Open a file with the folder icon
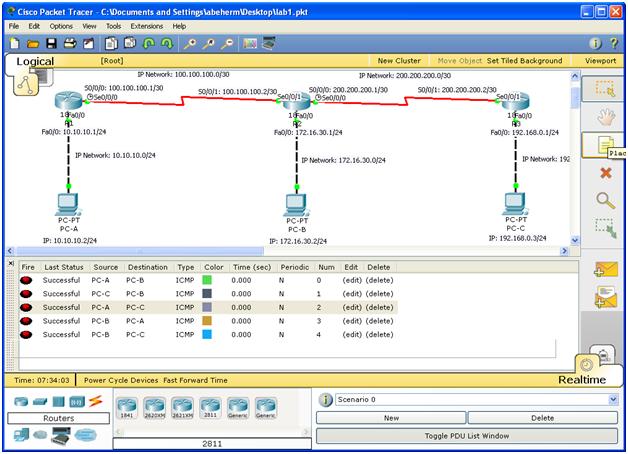The height and width of the screenshot is (454, 628). point(33,44)
